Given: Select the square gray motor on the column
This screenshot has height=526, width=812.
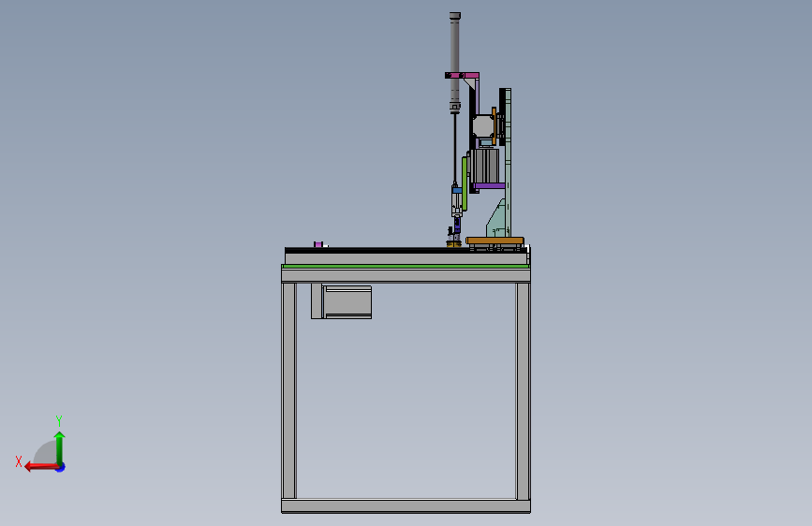Looking at the screenshot, I should point(482,127).
